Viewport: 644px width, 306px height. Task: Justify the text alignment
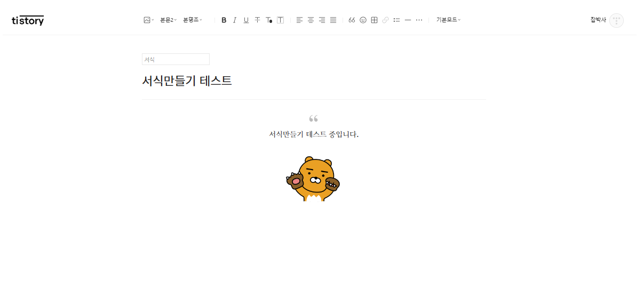coord(333,20)
